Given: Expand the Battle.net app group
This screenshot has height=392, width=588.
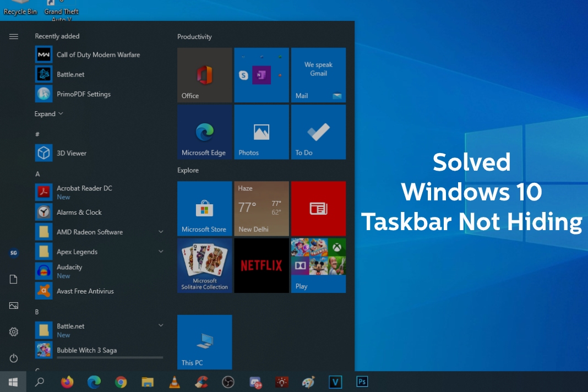Looking at the screenshot, I should [160, 325].
